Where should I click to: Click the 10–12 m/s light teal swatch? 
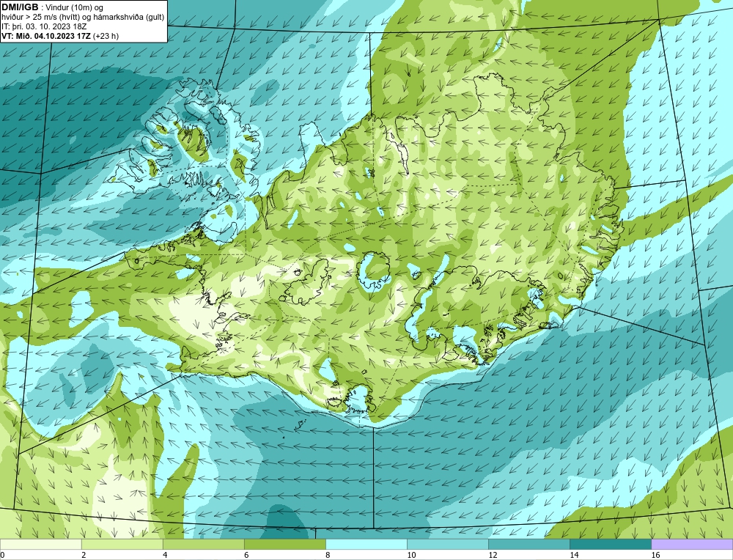447,544
